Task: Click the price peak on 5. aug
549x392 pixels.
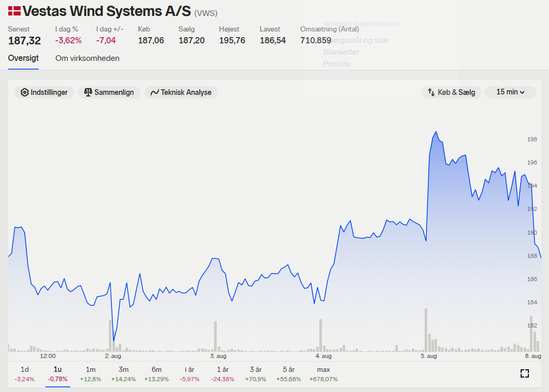Action: tap(436, 132)
